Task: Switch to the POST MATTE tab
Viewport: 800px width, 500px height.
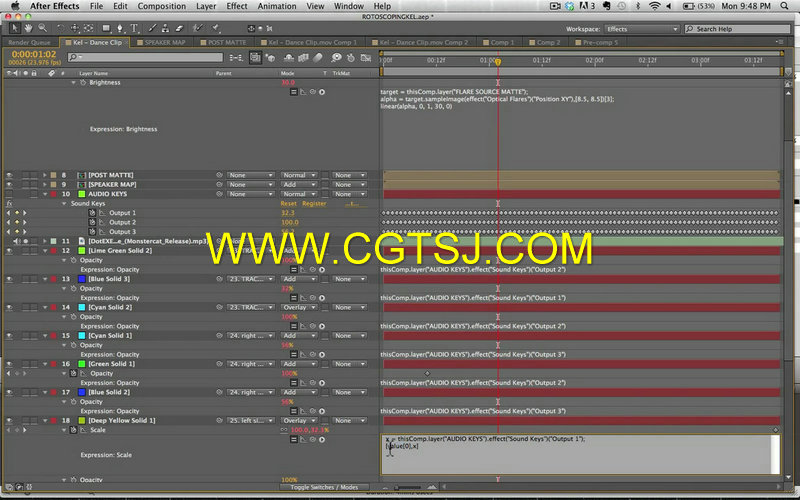Action: [x=223, y=42]
